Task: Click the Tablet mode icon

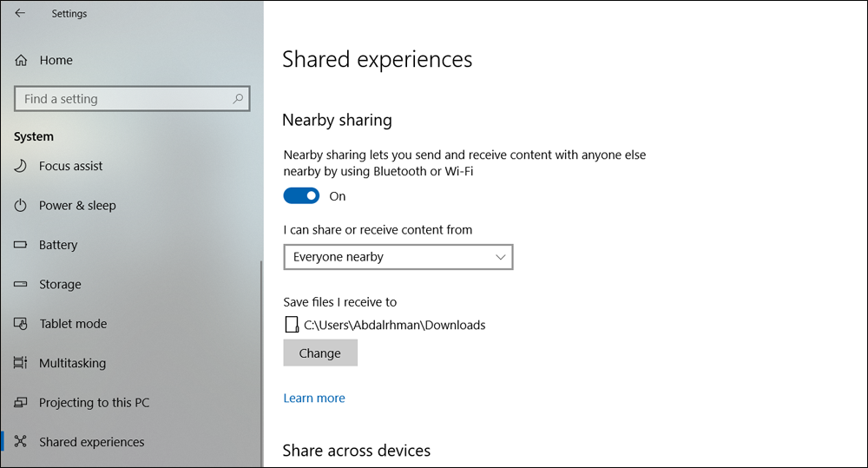Action: [x=22, y=324]
